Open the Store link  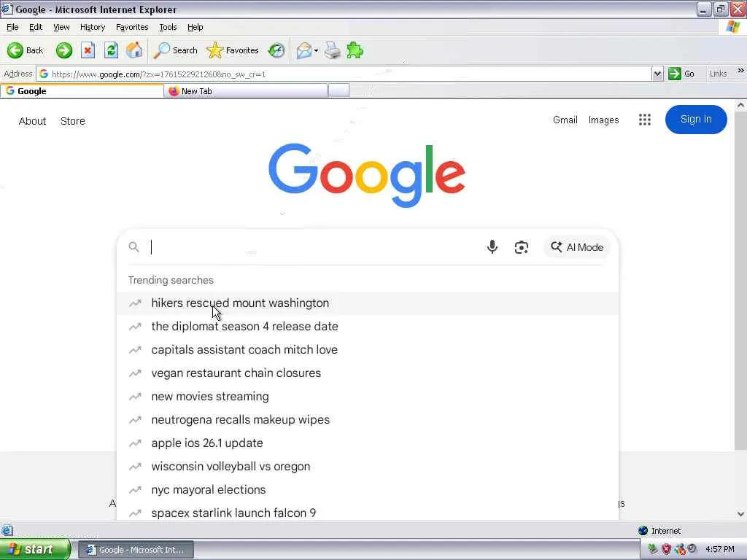click(73, 121)
